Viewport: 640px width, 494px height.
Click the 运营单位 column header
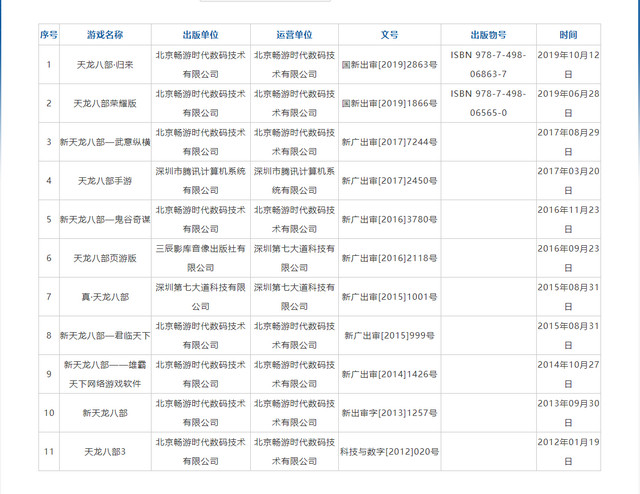pos(294,35)
